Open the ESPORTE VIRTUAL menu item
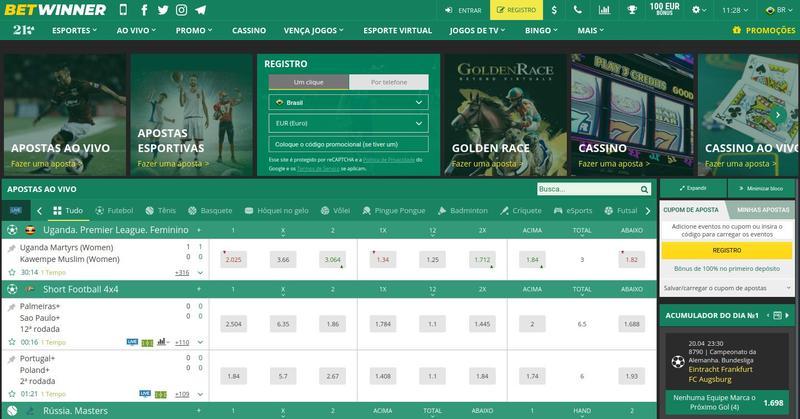Screen dimensions: 800x419 click(397, 31)
